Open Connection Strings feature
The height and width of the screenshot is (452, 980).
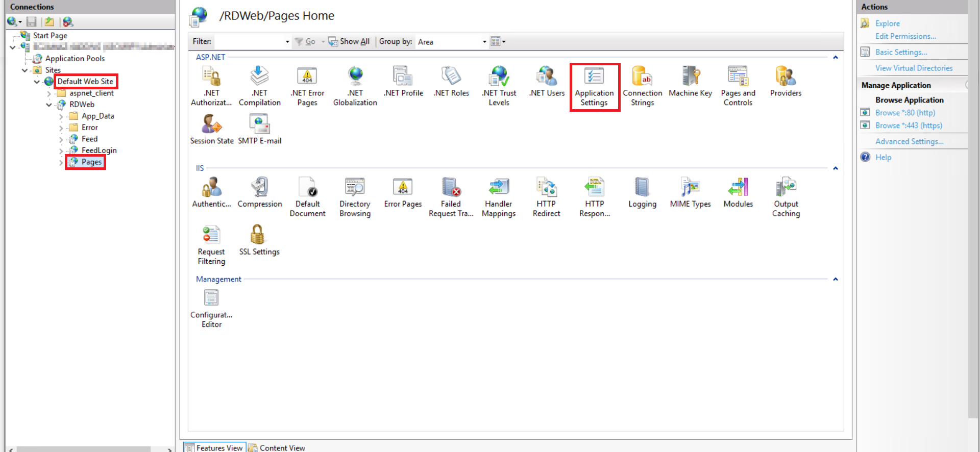[x=643, y=86]
